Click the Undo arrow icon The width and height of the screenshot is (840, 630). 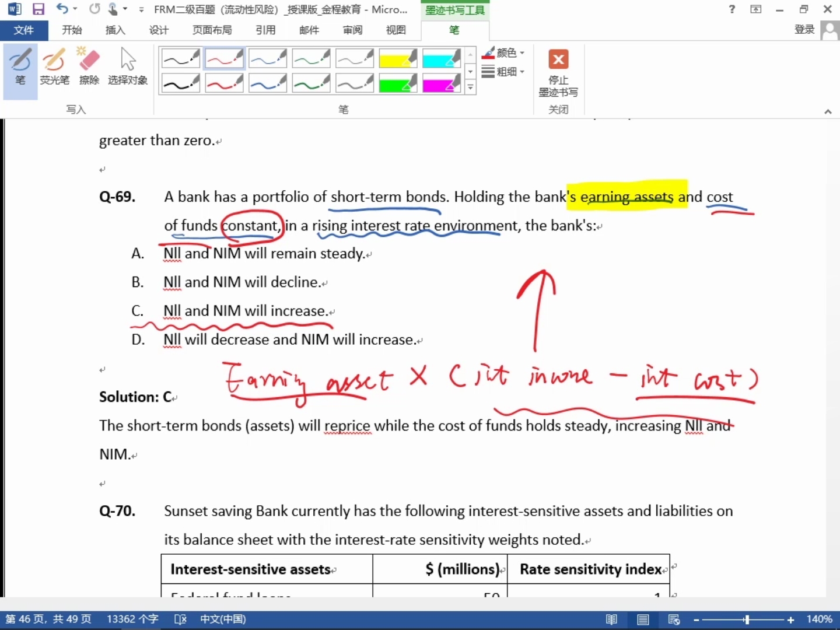tap(62, 9)
